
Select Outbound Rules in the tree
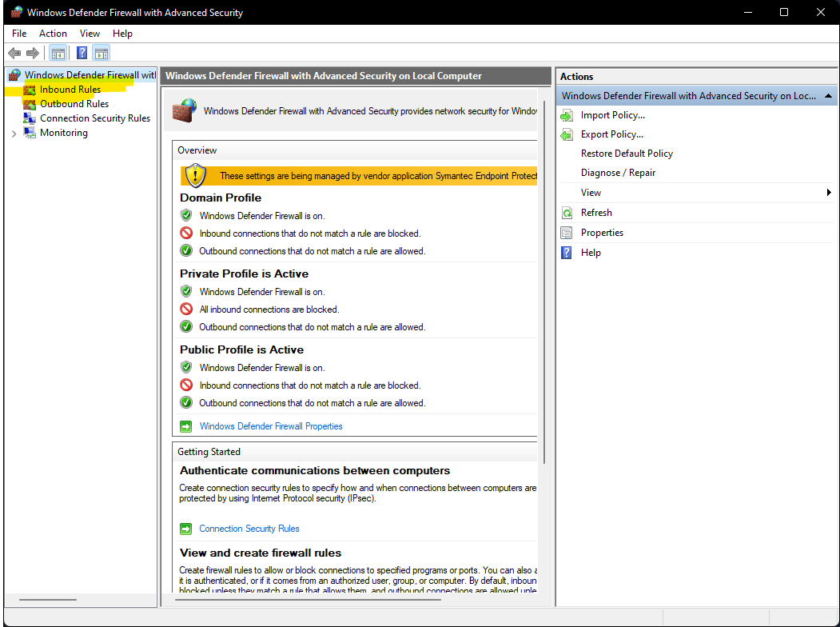click(x=74, y=104)
